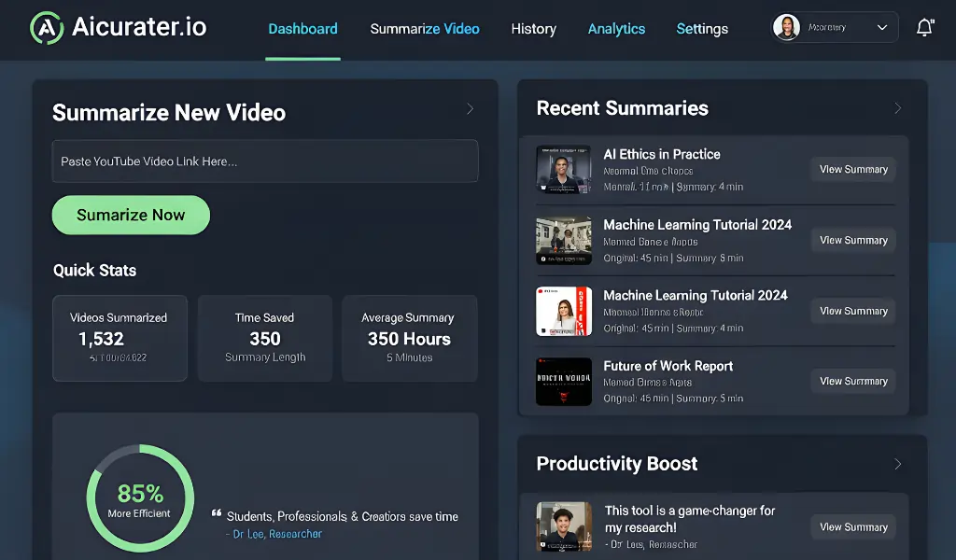
Task: Click the user profile avatar
Action: tap(787, 26)
